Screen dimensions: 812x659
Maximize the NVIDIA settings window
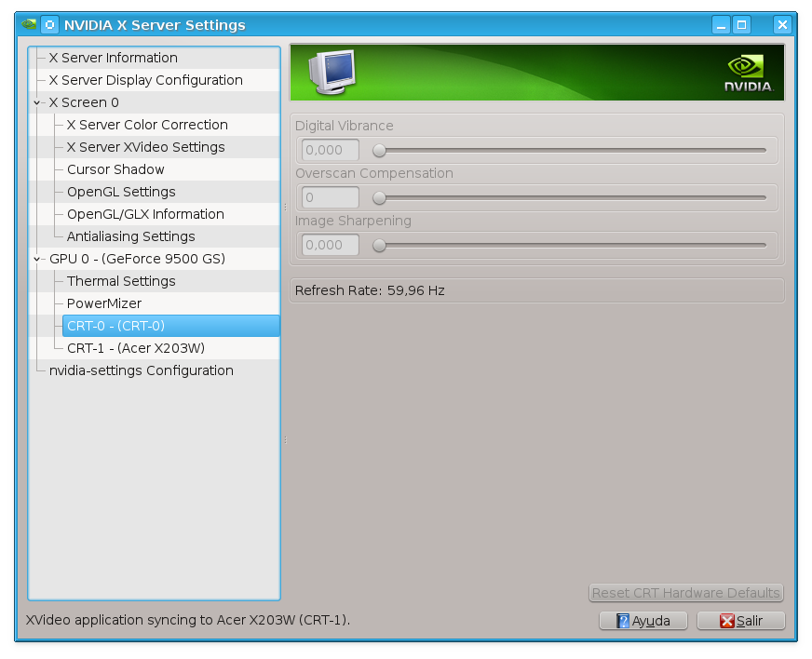741,24
